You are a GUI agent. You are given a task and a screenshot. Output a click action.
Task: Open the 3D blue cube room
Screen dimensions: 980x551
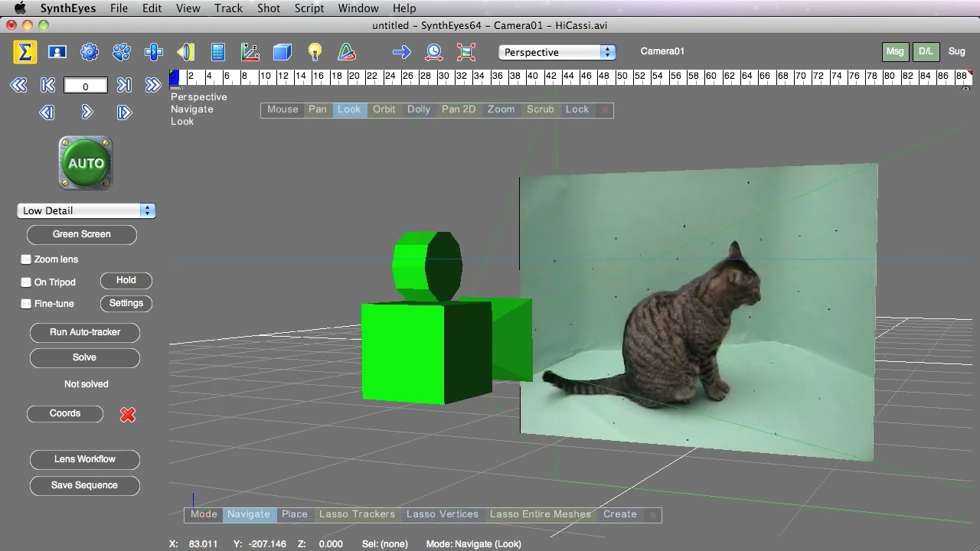pos(283,52)
